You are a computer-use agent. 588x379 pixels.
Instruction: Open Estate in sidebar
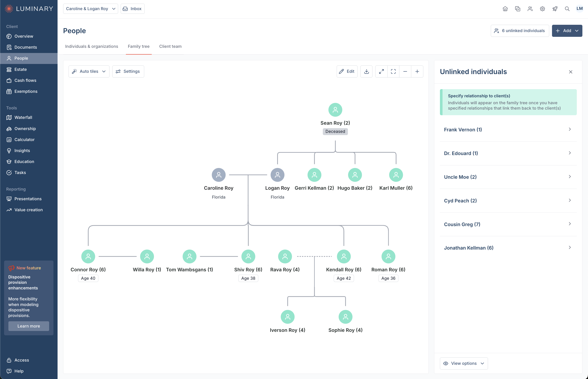29,69
